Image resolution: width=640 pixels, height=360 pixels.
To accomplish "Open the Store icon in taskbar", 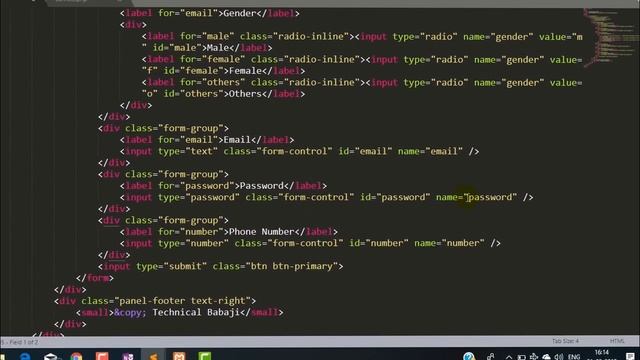I will click(x=51, y=356).
